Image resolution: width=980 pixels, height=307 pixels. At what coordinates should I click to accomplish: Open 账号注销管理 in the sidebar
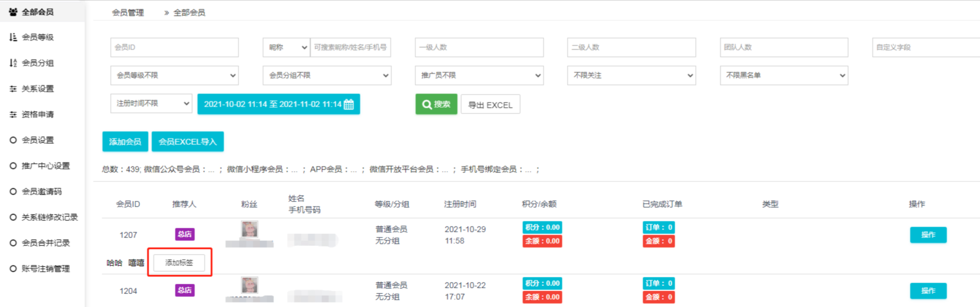(x=45, y=269)
